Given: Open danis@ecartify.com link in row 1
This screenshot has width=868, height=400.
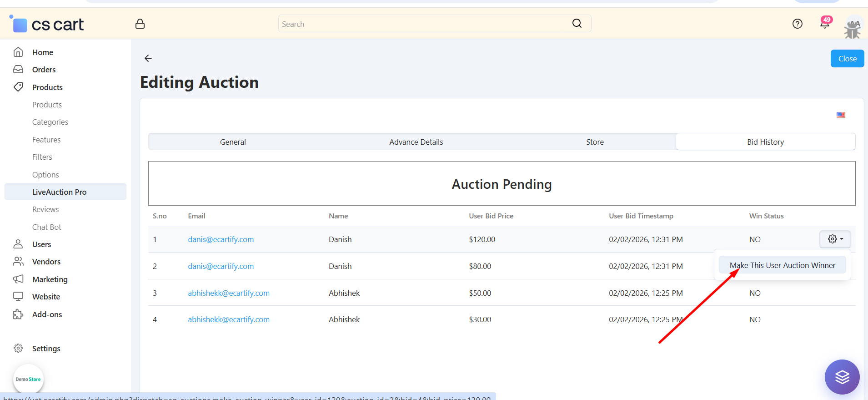Looking at the screenshot, I should [221, 239].
